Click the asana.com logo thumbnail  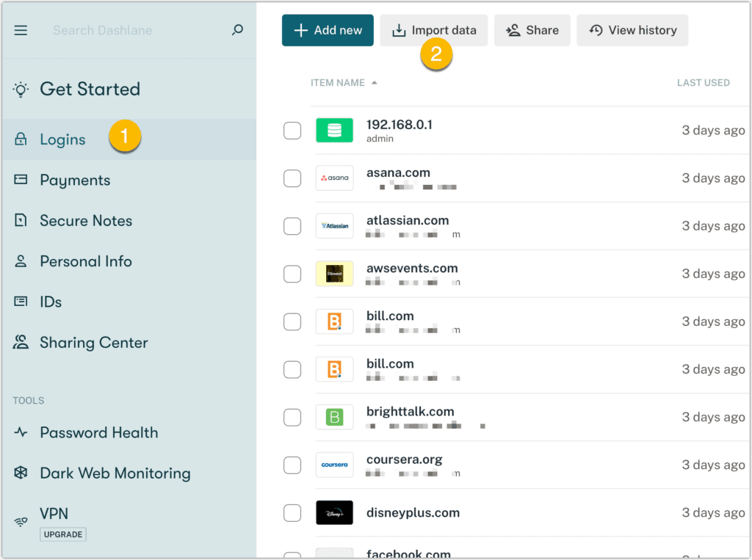(334, 178)
